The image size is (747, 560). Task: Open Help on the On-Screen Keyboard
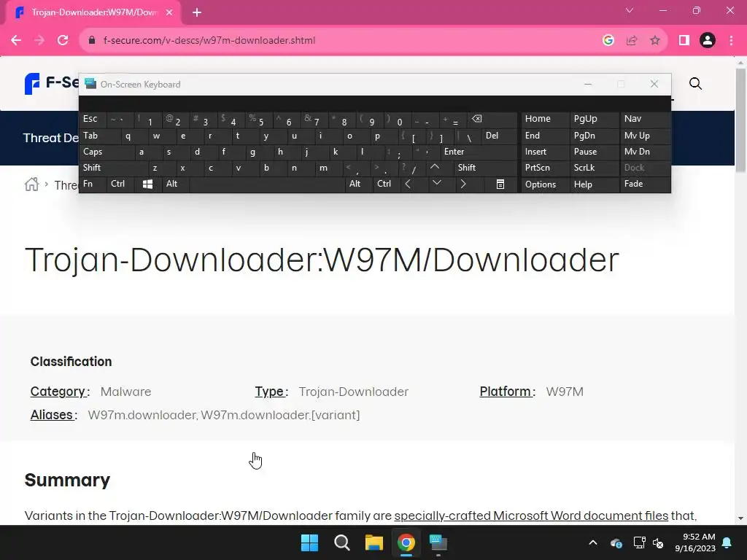(x=594, y=184)
